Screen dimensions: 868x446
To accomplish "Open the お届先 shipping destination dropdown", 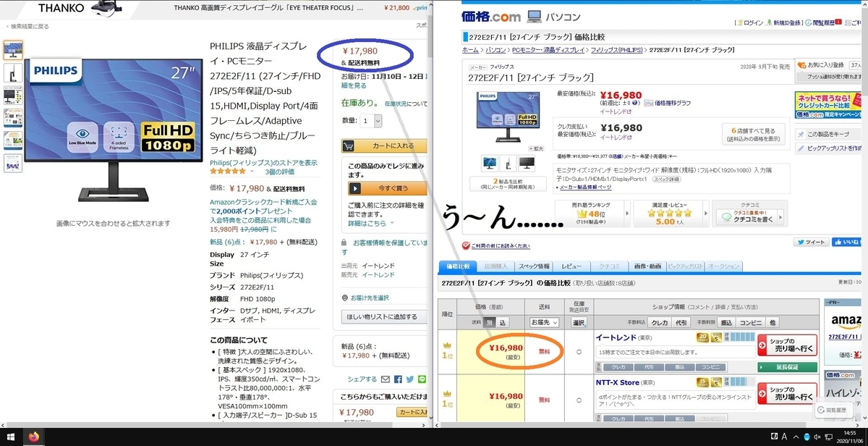I will coord(546,322).
